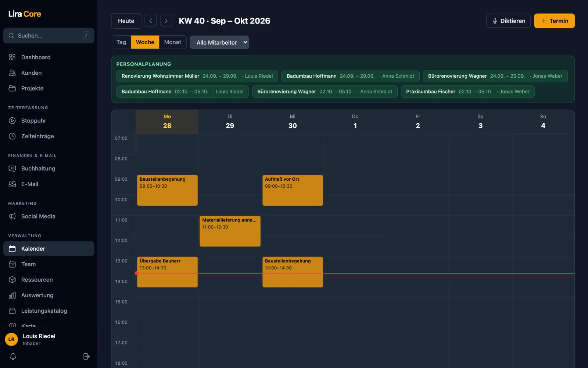Switch to Monat view
Screen dimensions: 588x368
click(x=173, y=42)
